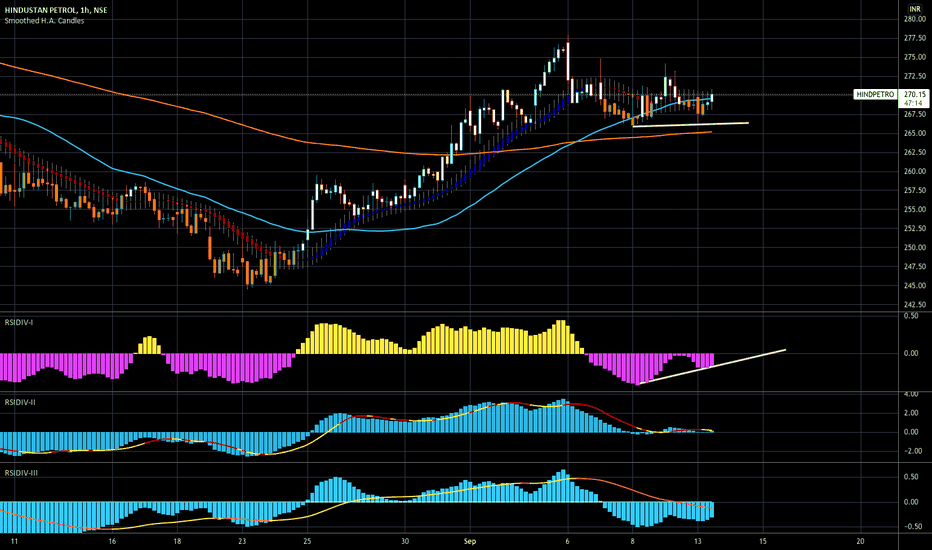This screenshot has width=932, height=550.
Task: Click the 25 date label on time axis
Action: point(307,541)
